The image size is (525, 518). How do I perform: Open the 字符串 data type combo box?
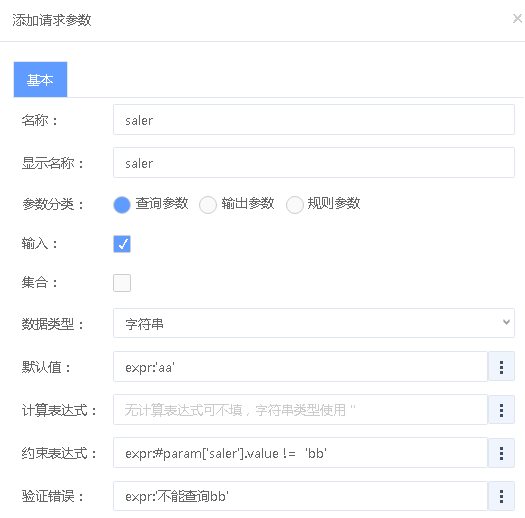coord(314,323)
